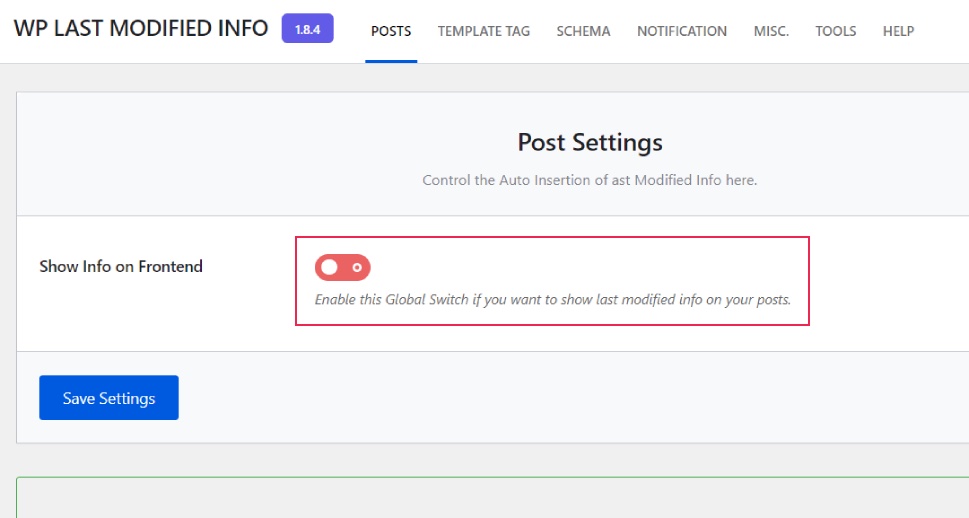
Task: Open the TEMPLATE TAG tab
Action: [x=484, y=31]
